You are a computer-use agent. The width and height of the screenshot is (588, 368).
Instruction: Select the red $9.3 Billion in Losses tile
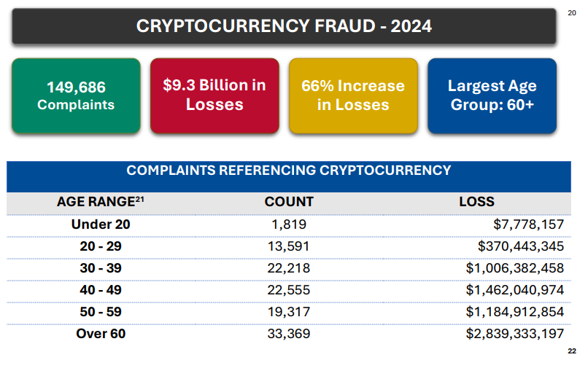click(214, 95)
